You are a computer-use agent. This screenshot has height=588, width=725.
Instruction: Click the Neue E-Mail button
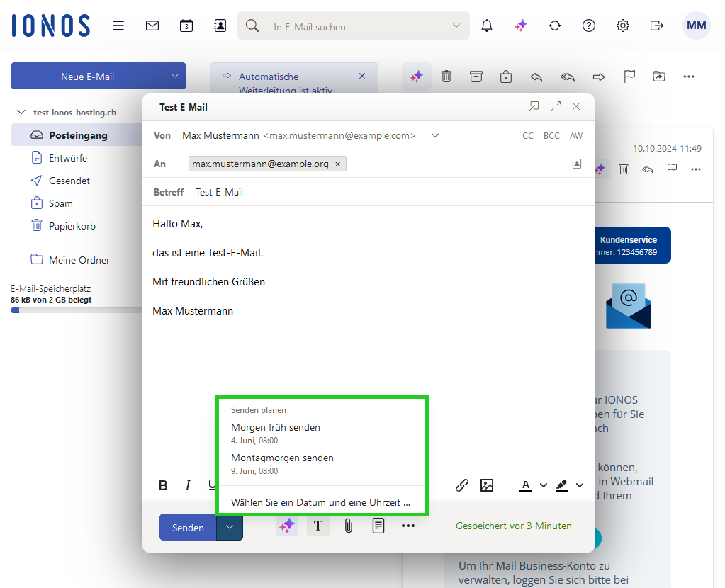pyautogui.click(x=88, y=76)
